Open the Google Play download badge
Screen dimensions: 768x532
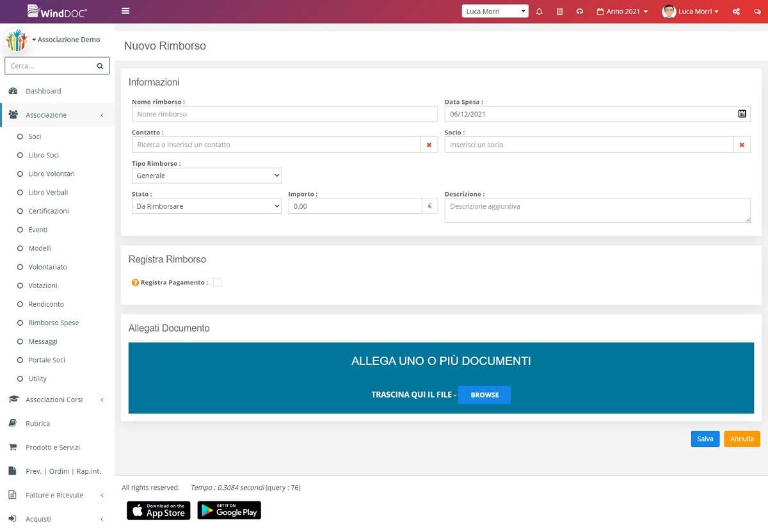click(x=229, y=510)
